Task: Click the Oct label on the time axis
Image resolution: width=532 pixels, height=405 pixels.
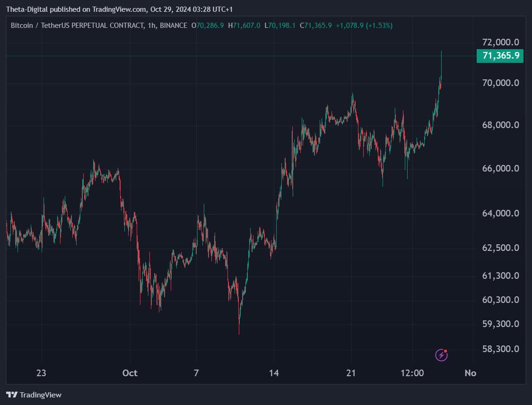Action: pyautogui.click(x=130, y=373)
